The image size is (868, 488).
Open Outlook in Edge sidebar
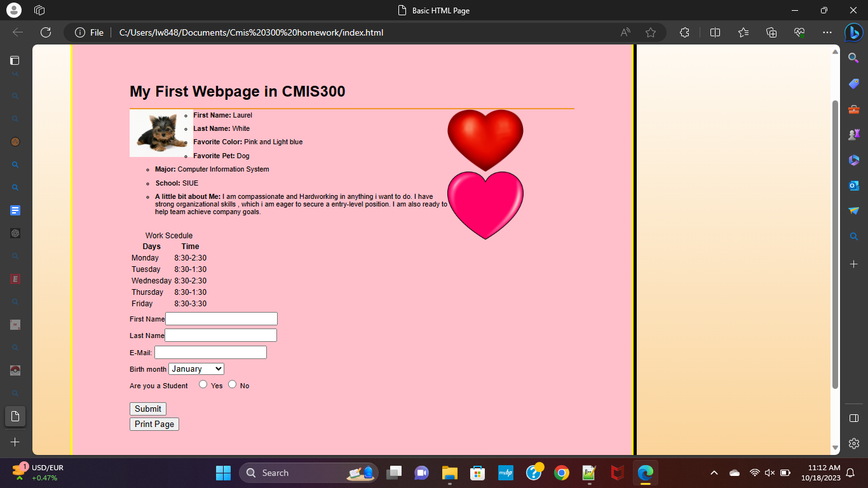coord(854,186)
